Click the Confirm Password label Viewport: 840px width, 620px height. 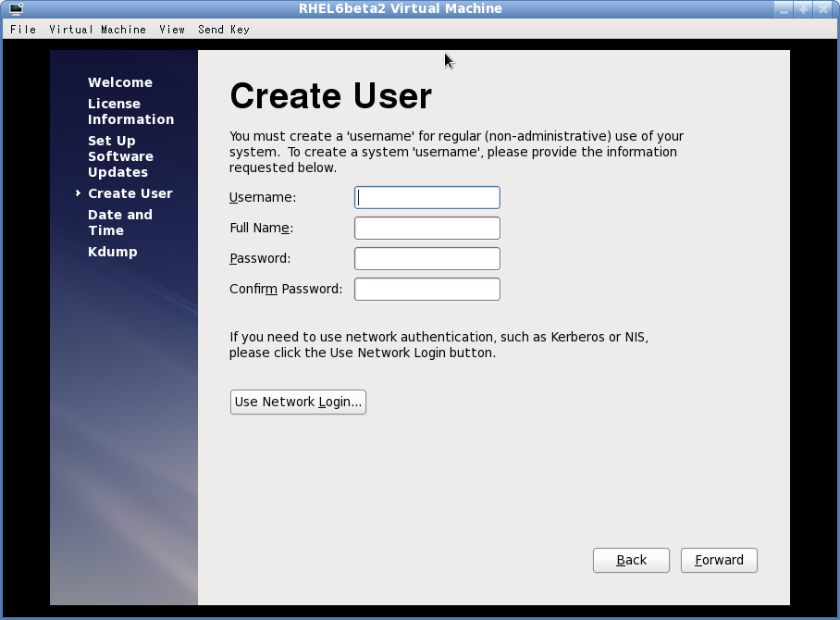(x=286, y=290)
